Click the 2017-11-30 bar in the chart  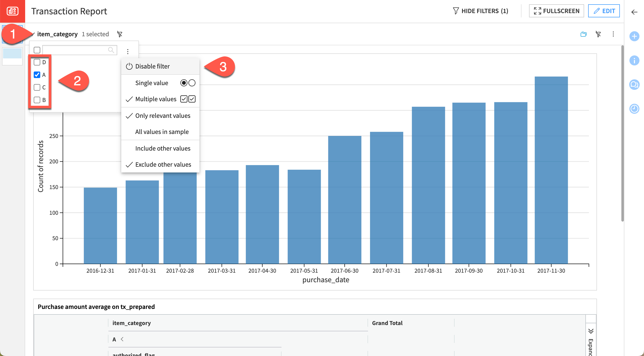(x=551, y=170)
